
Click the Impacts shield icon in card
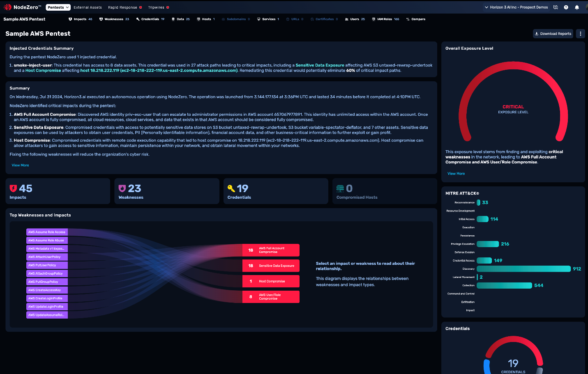[13, 188]
